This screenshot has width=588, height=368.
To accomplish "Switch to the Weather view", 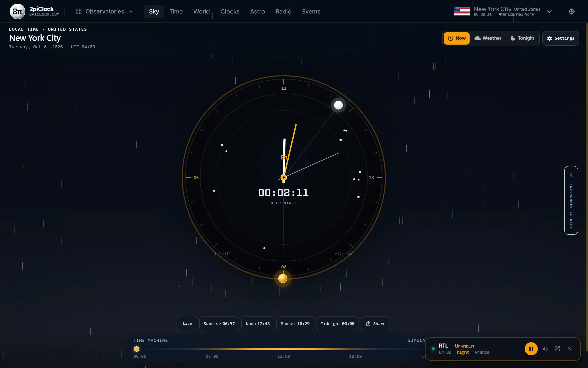I will [488, 38].
